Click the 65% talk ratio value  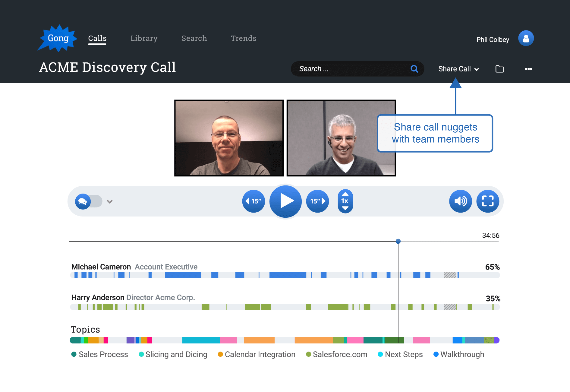click(x=493, y=267)
